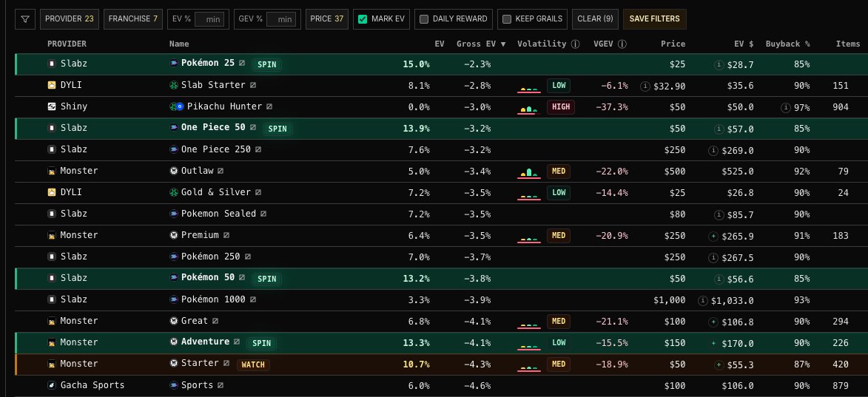Click the Great pack name
This screenshot has width=868, height=397.
tap(195, 321)
